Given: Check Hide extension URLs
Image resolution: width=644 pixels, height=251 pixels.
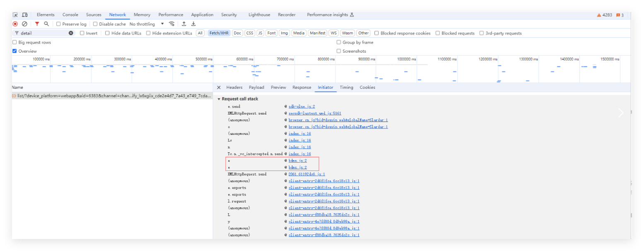Looking at the screenshot, I should 148,33.
